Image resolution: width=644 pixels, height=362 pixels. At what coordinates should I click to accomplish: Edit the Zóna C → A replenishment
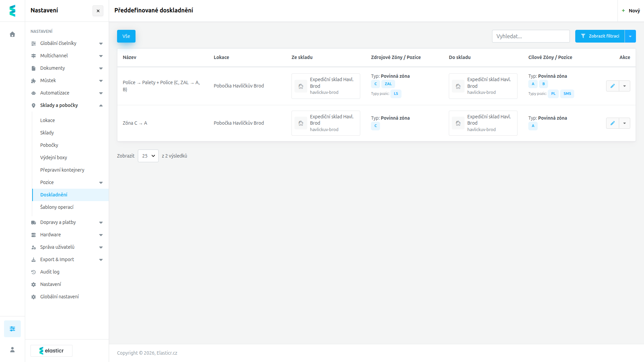(612, 123)
